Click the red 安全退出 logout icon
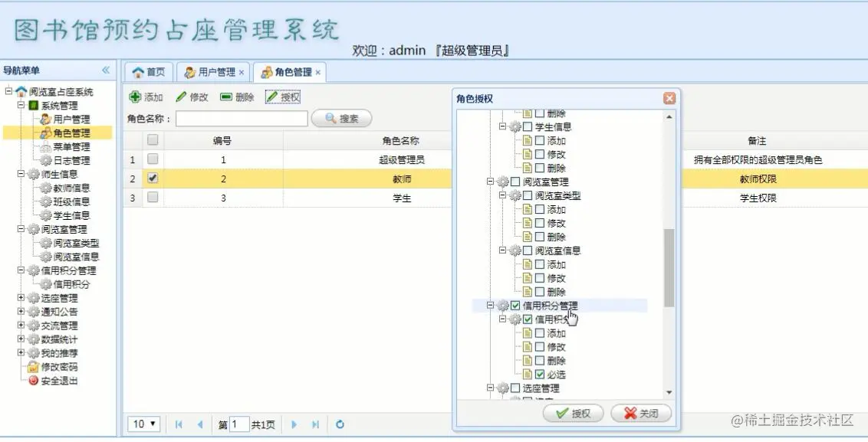This screenshot has width=868, height=442. [x=34, y=381]
